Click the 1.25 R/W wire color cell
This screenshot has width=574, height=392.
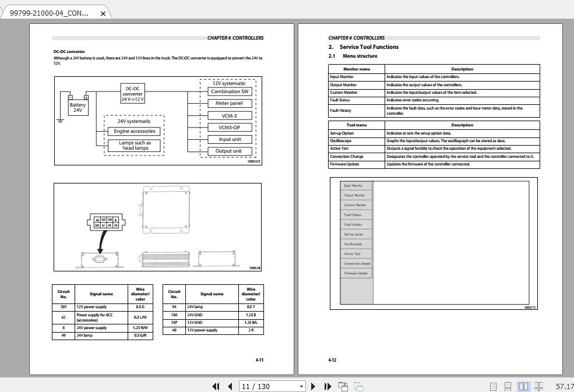coord(140,328)
